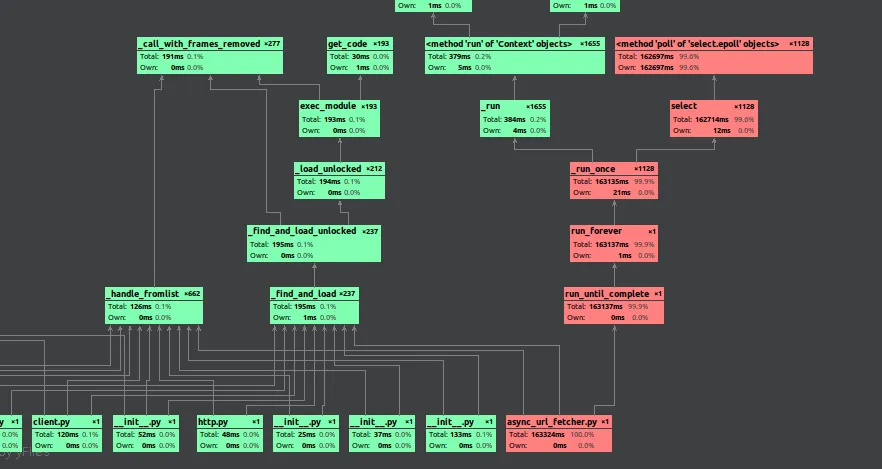Click the red select ×1128 node

(x=714, y=118)
